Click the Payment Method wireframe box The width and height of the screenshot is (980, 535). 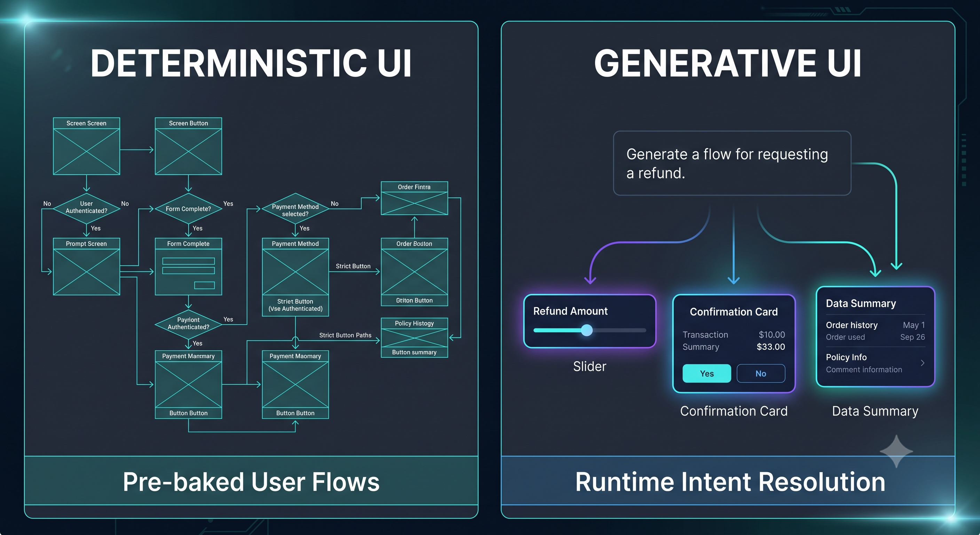[x=295, y=277]
